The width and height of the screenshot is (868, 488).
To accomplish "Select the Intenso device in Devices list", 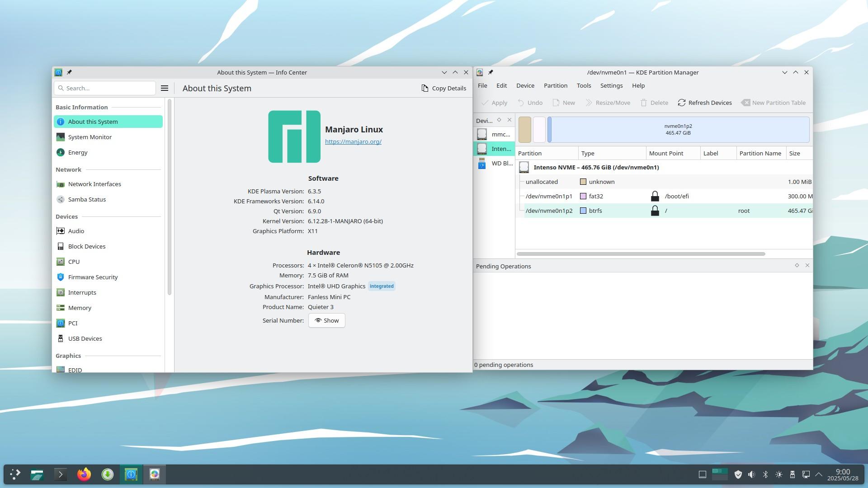I will coord(494,149).
